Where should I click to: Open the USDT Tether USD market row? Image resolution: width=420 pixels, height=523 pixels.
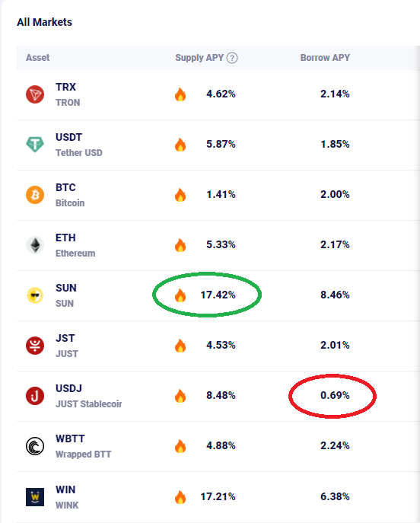pos(218,145)
